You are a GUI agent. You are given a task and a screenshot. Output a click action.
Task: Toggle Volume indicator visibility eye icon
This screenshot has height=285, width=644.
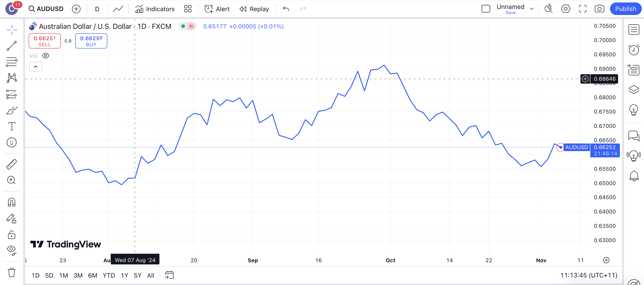point(45,56)
